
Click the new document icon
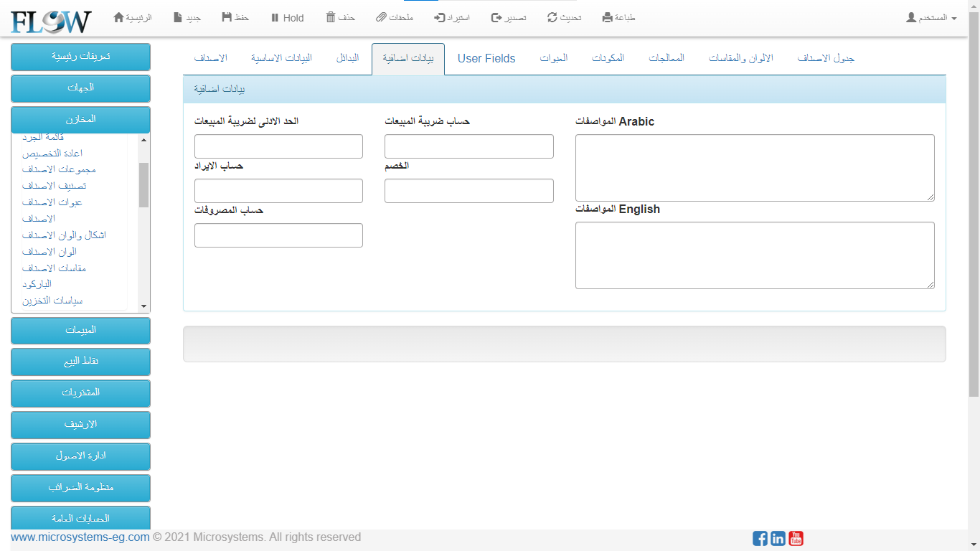[x=178, y=17]
